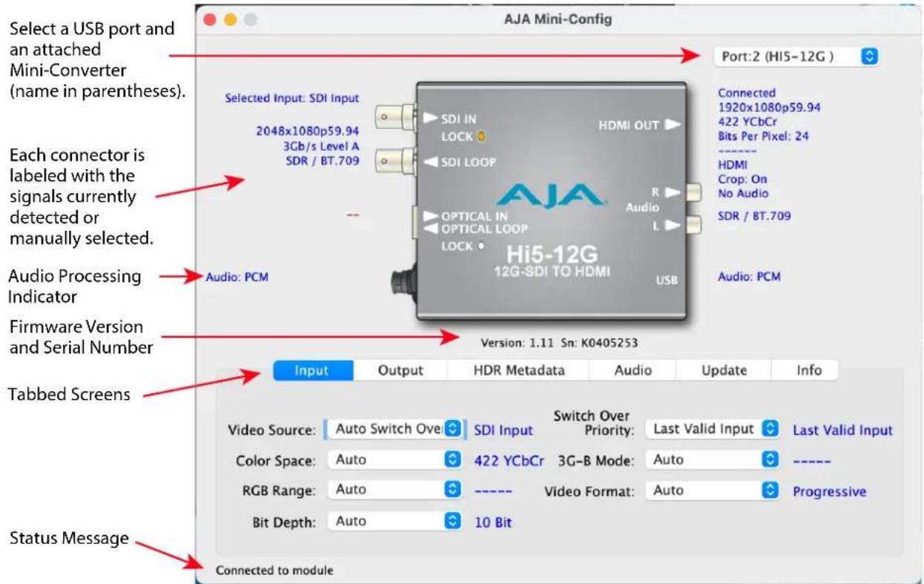The width and height of the screenshot is (924, 584).
Task: Switch to the Output tab
Action: point(400,370)
